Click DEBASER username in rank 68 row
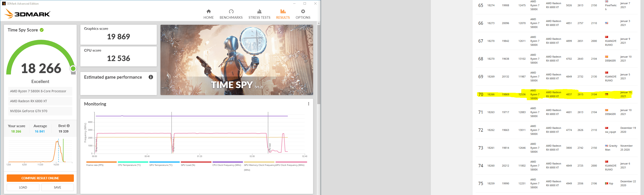 (x=610, y=61)
